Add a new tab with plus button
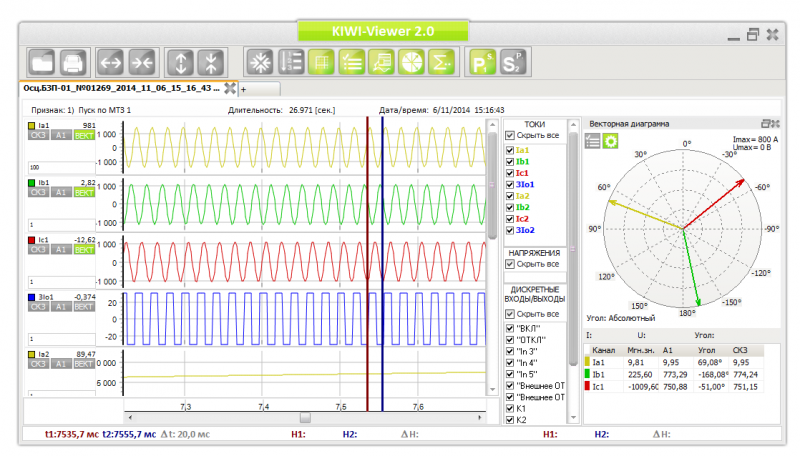 [243, 89]
